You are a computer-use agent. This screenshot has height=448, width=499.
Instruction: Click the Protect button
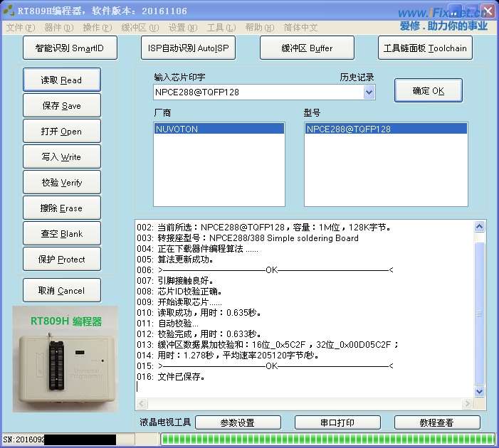[x=61, y=259]
